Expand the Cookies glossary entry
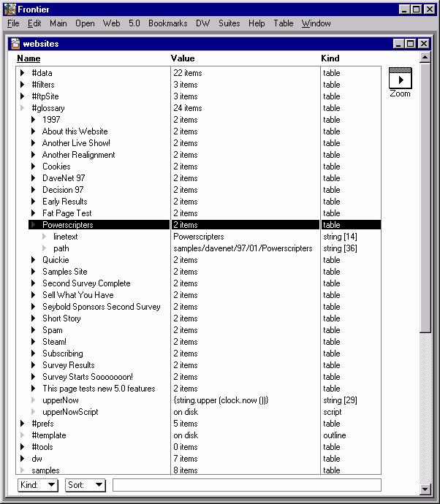Screen dimensions: 440x504 (34, 167)
